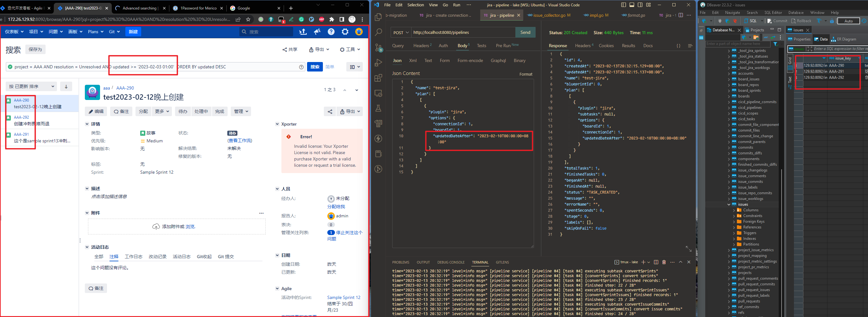The width and height of the screenshot is (868, 317).
Task: Open the layout view switcher dropdown in Jira
Action: coord(355,67)
